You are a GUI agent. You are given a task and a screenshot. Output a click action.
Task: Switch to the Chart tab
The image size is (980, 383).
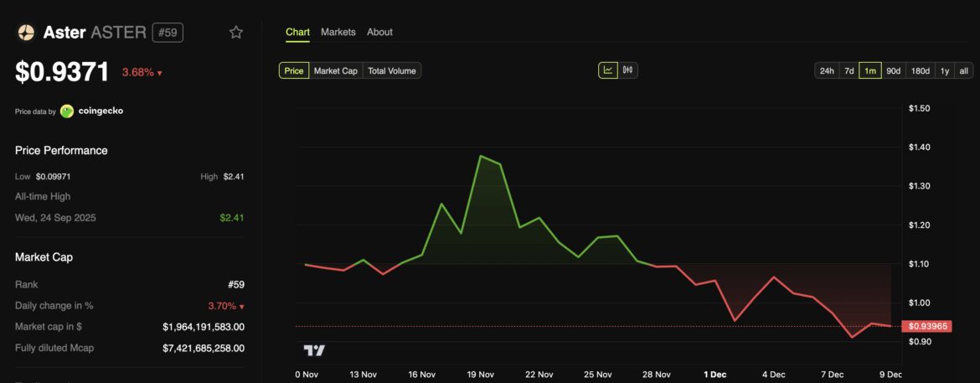tap(297, 32)
